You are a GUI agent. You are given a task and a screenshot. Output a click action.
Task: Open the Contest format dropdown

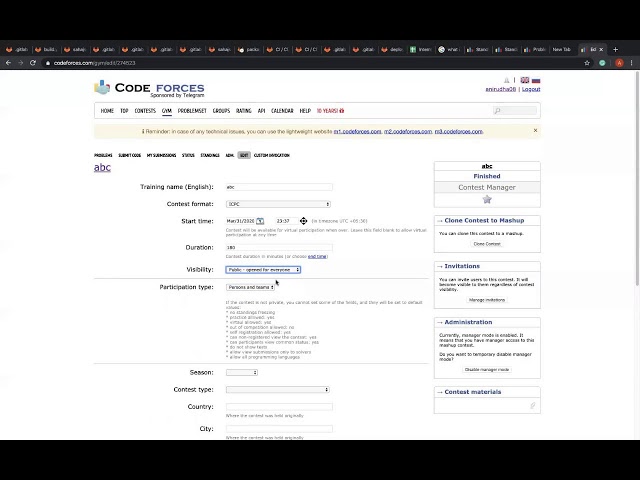pyautogui.click(x=278, y=204)
